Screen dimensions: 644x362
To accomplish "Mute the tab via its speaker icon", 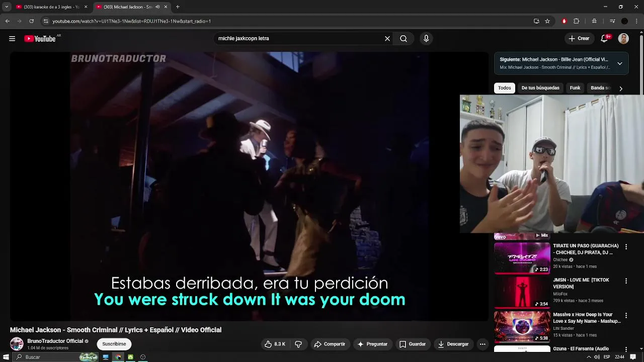I will [157, 7].
